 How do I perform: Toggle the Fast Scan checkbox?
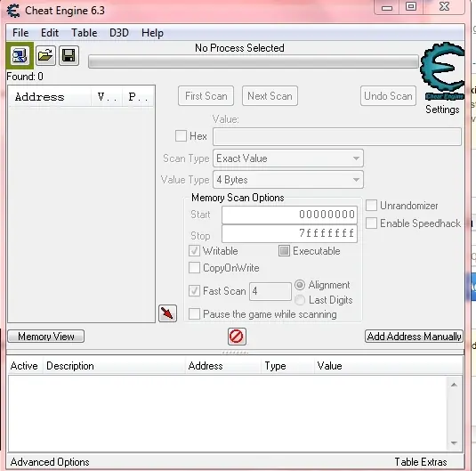click(194, 291)
